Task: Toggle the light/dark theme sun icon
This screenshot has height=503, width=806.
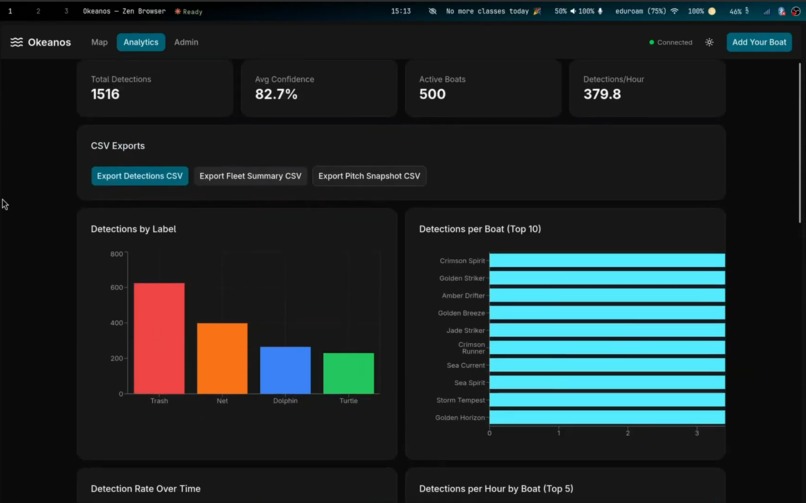Action: pos(709,42)
